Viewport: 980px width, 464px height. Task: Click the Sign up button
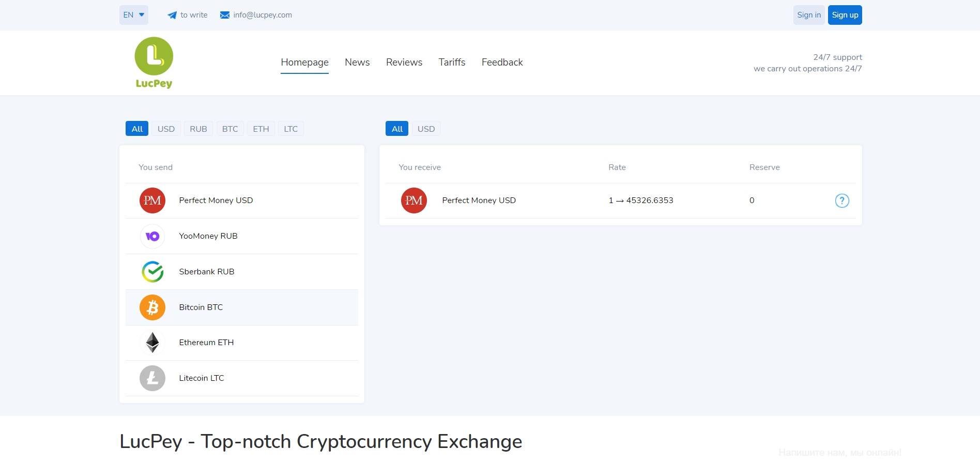click(845, 15)
